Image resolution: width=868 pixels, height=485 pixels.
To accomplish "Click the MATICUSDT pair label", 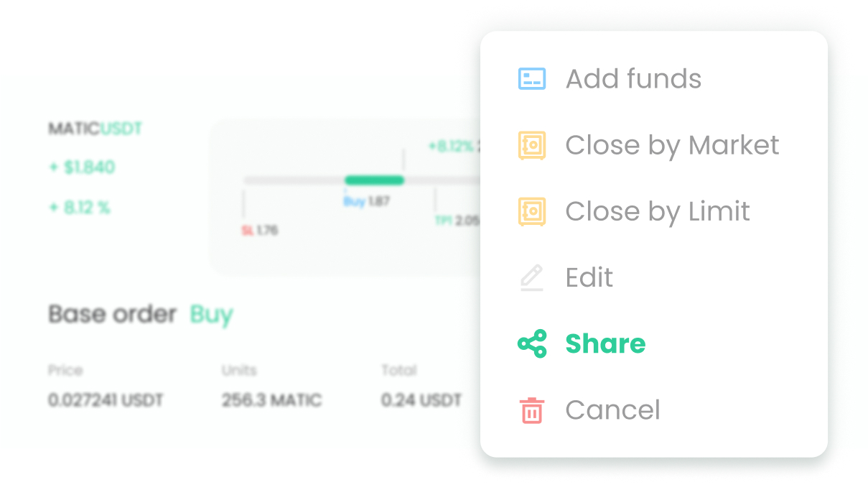I will 95,129.
